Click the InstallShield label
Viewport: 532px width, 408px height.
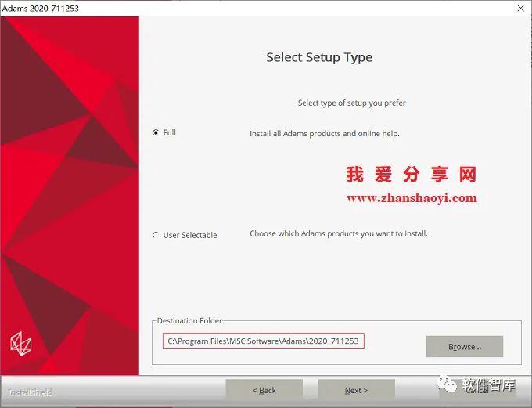pyautogui.click(x=30, y=392)
